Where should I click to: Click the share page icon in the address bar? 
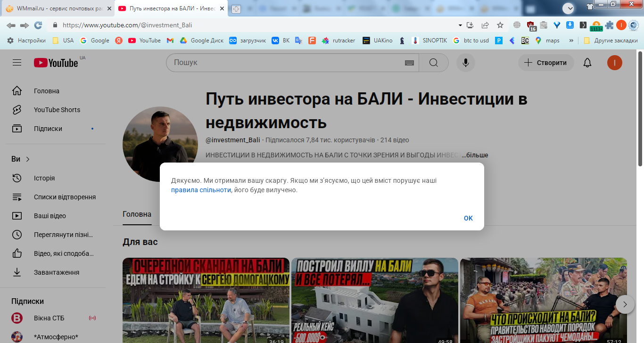[485, 25]
